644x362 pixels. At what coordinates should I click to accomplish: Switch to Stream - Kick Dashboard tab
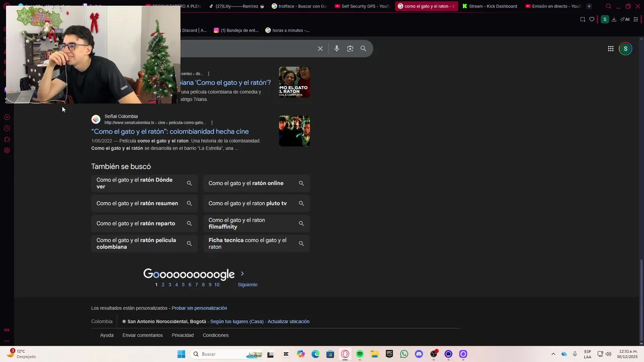point(489,7)
